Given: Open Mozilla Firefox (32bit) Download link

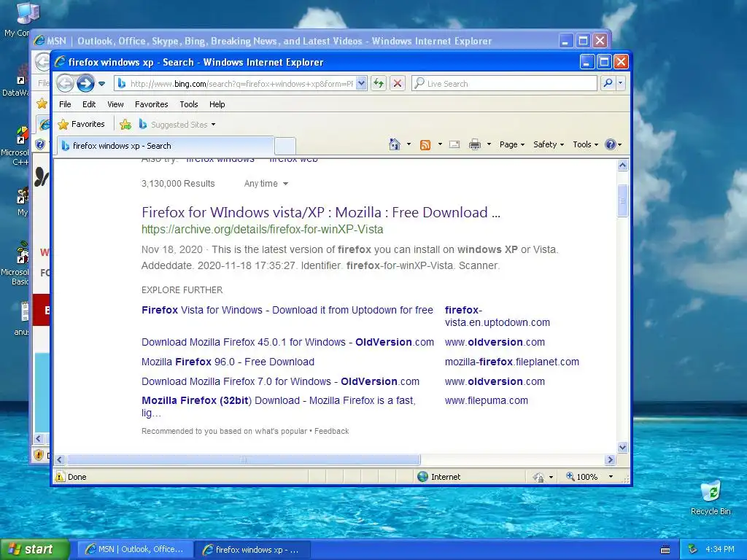Looking at the screenshot, I should [x=279, y=406].
